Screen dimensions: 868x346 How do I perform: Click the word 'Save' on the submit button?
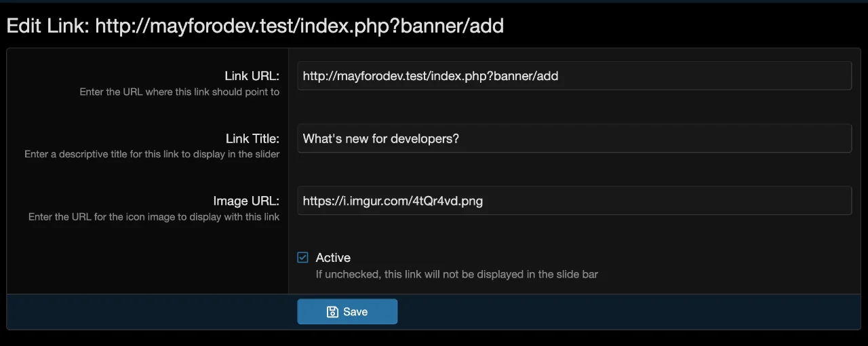pos(355,312)
